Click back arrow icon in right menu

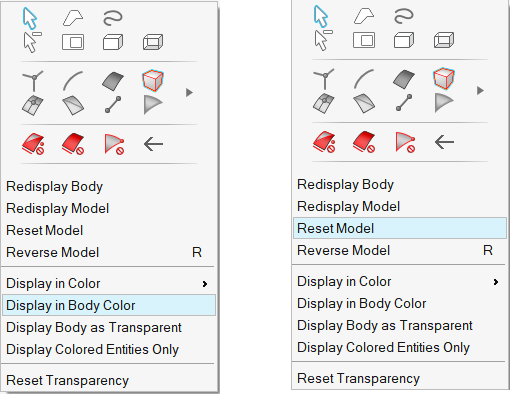tap(444, 142)
